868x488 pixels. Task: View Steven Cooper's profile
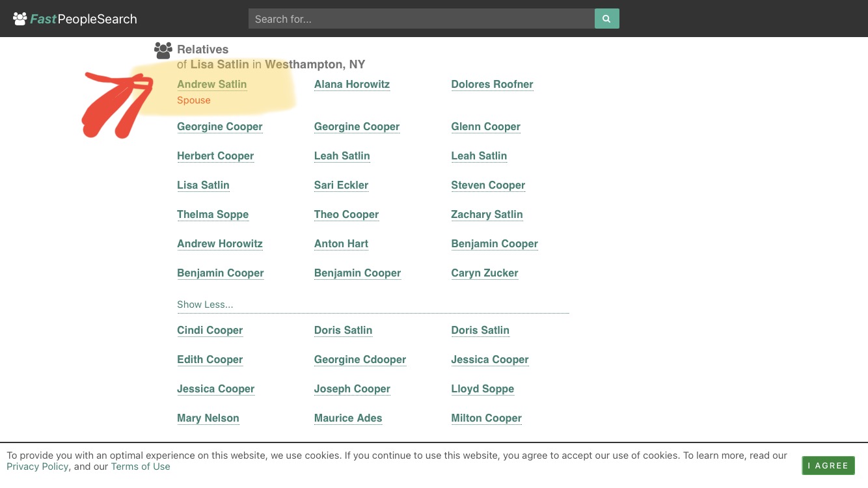coord(488,185)
